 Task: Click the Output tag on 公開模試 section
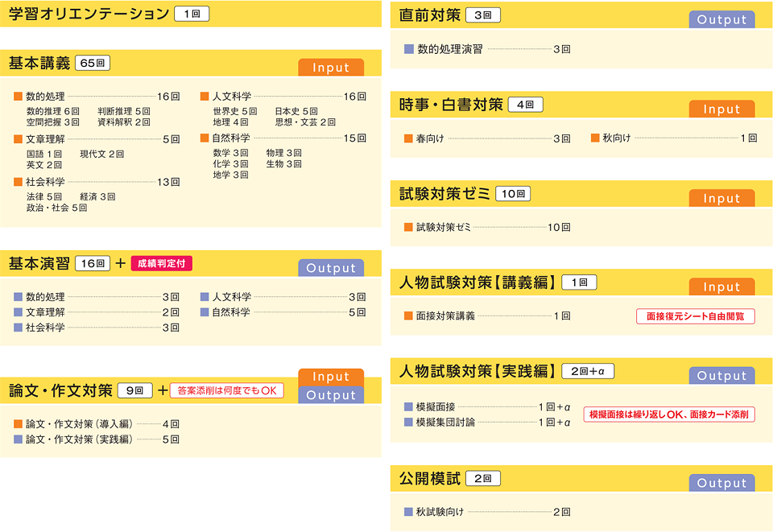[x=721, y=483]
